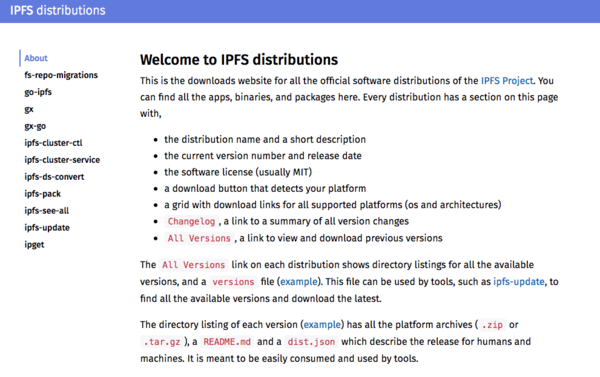Select the gx-go sidebar entry
Image resolution: width=600 pixels, height=377 pixels.
click(35, 126)
